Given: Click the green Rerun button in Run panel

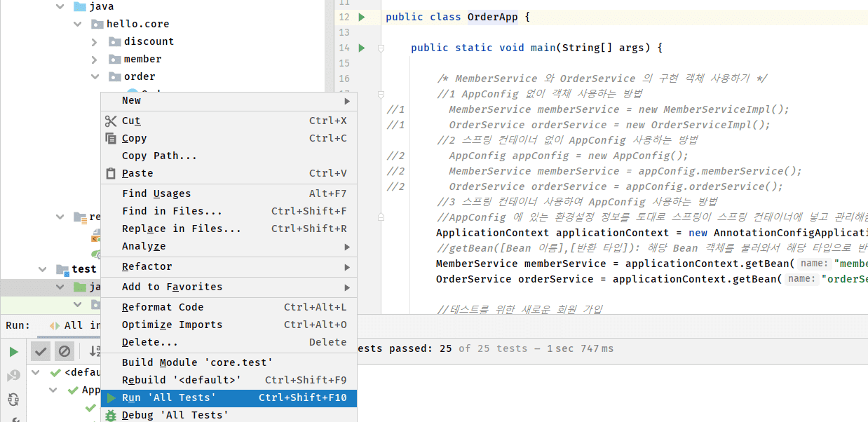Looking at the screenshot, I should coord(13,351).
